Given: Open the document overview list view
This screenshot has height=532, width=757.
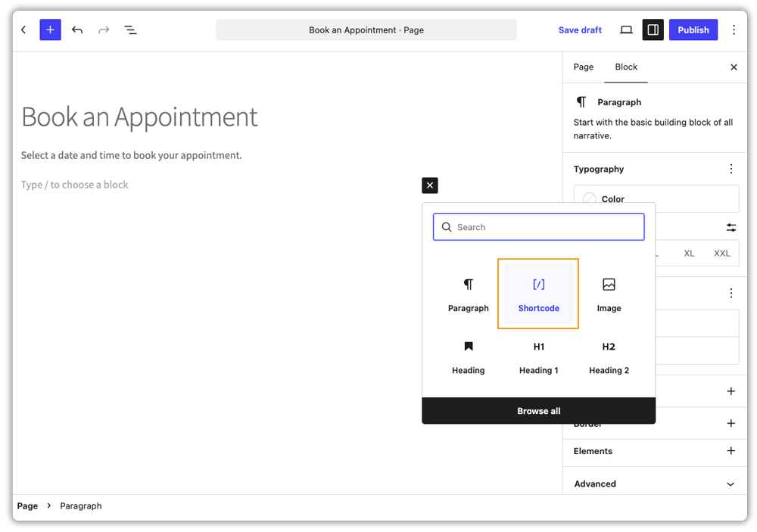Looking at the screenshot, I should [x=130, y=30].
